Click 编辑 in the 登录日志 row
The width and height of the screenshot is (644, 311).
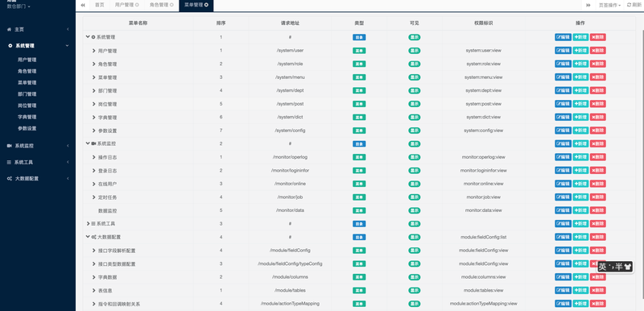[563, 170]
